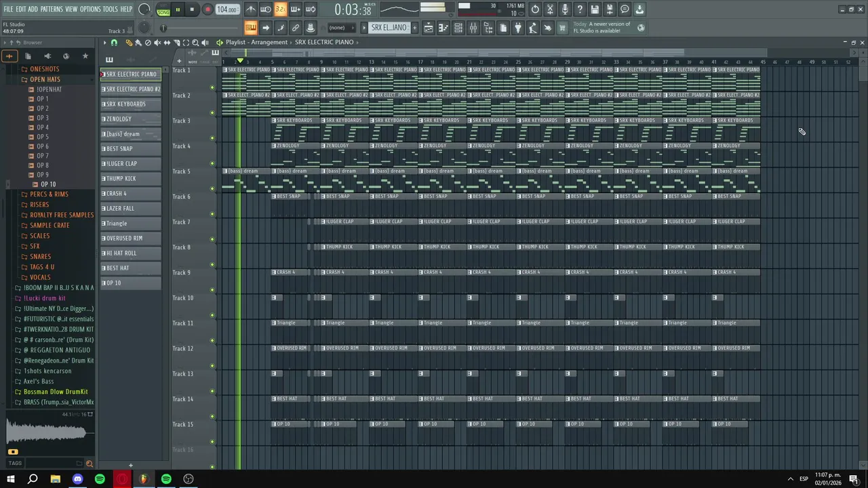
Task: Open the undo history icon
Action: point(535,9)
